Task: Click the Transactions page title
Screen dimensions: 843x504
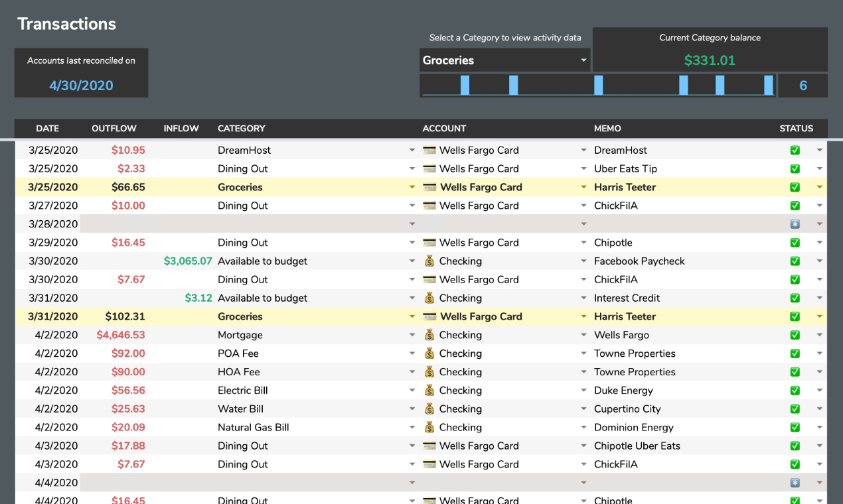Action: [67, 24]
